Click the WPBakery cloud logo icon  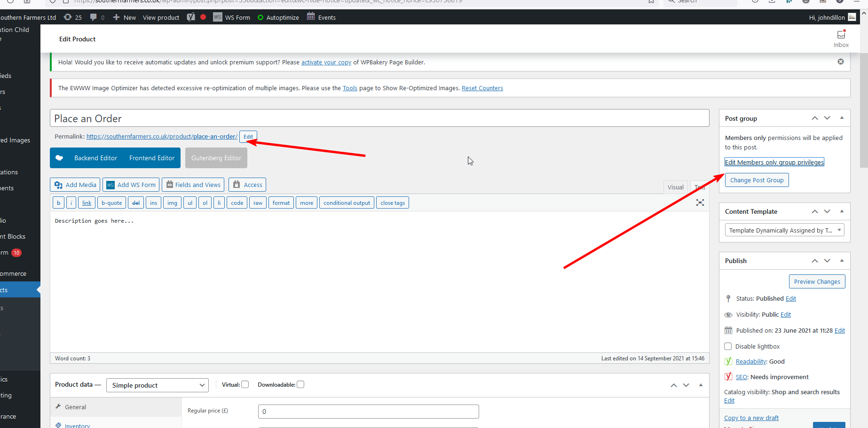pyautogui.click(x=59, y=158)
